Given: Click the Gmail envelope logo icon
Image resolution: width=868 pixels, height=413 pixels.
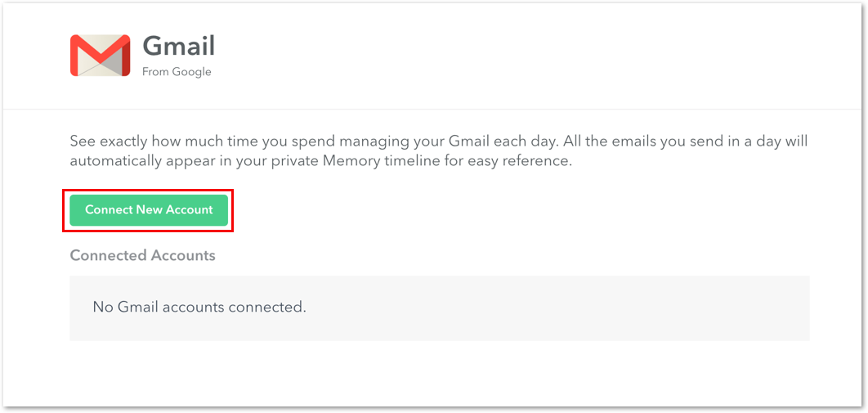Looking at the screenshot, I should tap(101, 56).
